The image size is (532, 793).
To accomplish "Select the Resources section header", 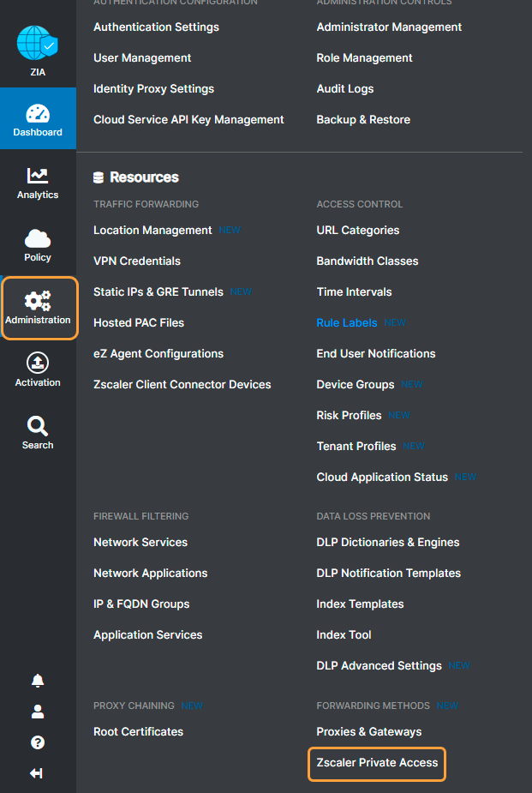I will [140, 177].
